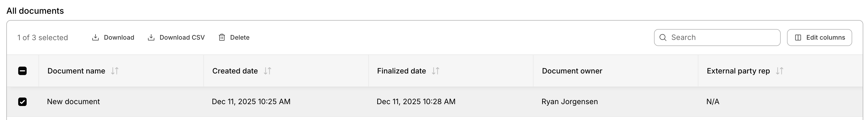Toggle the select-all header checkbox
This screenshot has width=868, height=120.
coord(22,71)
